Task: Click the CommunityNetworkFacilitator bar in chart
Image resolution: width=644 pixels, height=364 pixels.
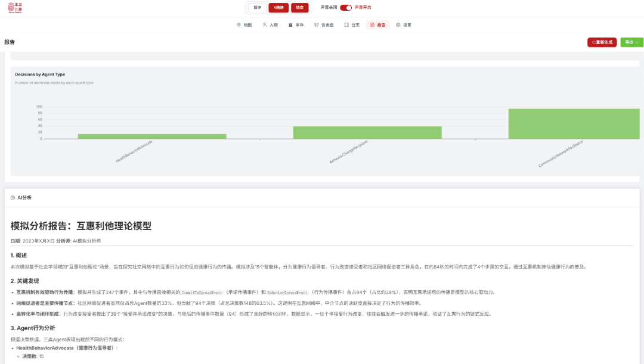Action: pyautogui.click(x=574, y=124)
